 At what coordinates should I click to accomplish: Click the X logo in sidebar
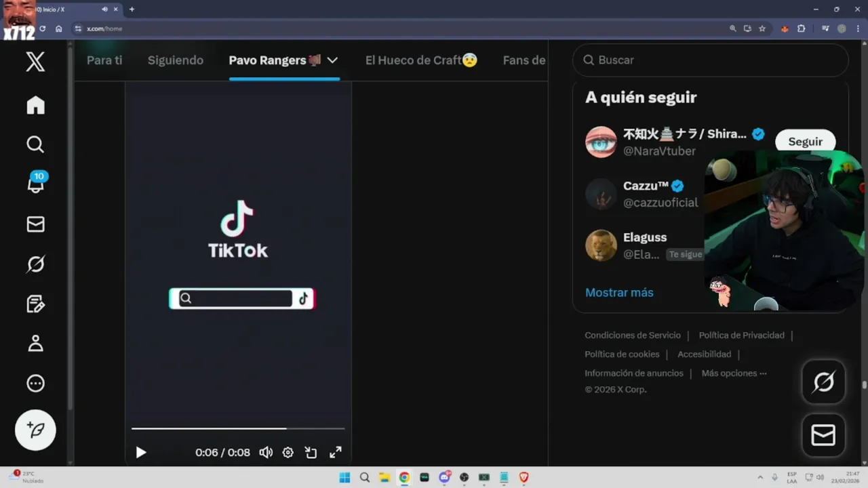(35, 62)
